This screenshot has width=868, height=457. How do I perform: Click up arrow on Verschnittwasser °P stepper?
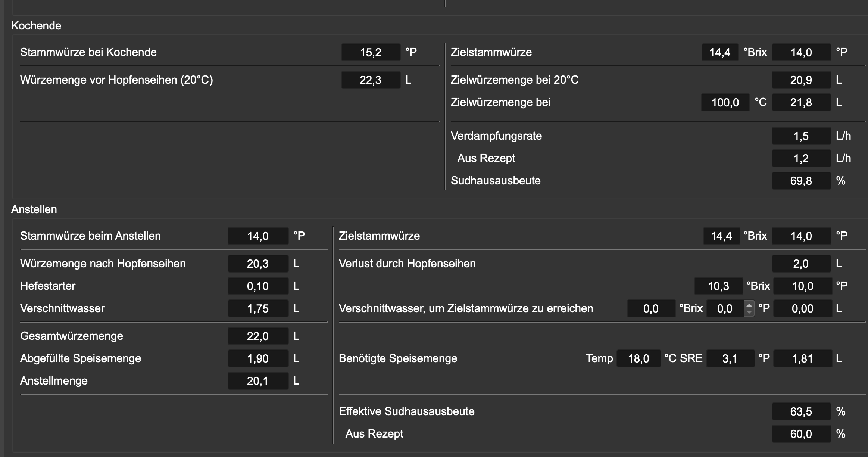749,305
